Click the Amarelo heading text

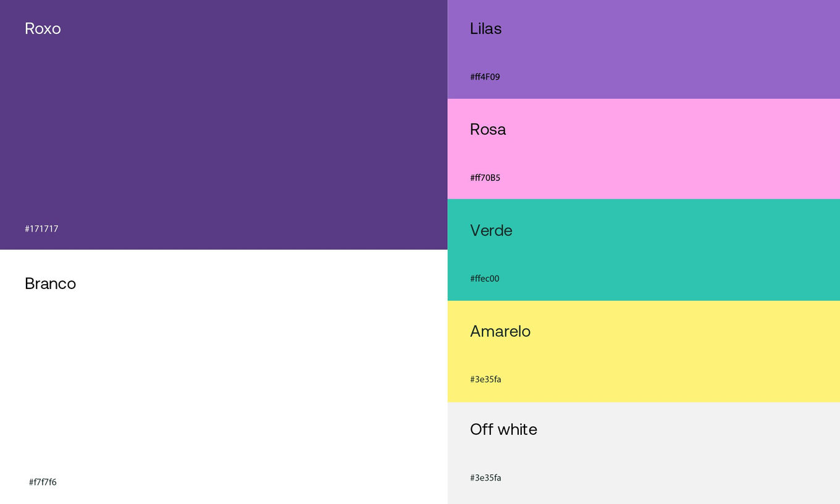click(x=500, y=331)
